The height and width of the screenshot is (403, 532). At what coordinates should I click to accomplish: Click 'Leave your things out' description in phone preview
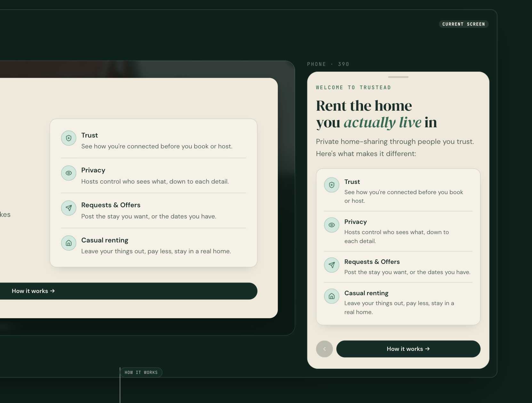[399, 308]
